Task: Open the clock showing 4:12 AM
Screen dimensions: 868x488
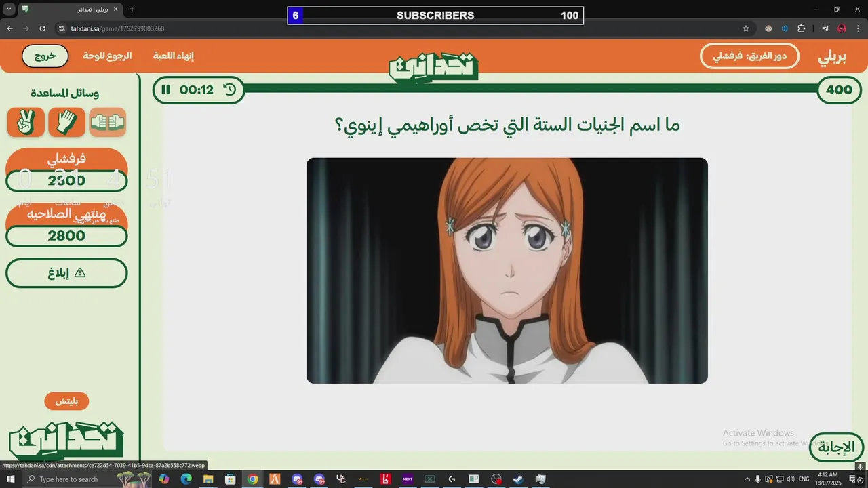Action: pyautogui.click(x=828, y=479)
